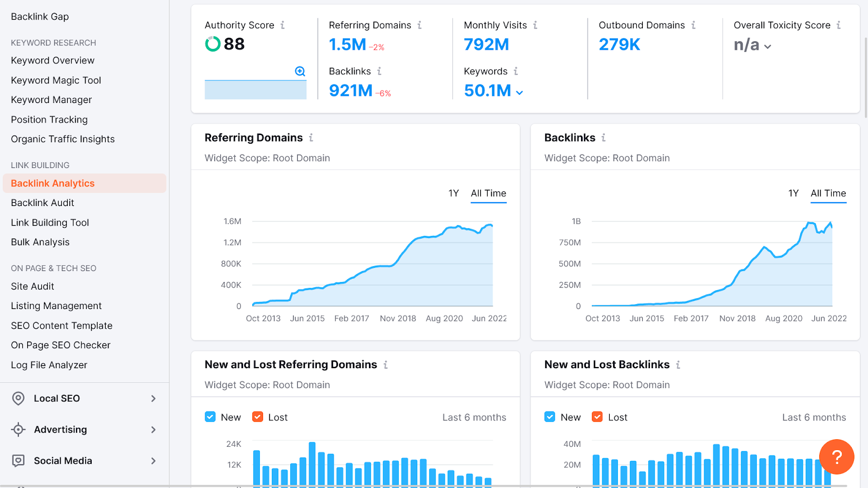Screen dimensions: 868x488
Task: Click the Keywords metric info icon
Action: (516, 71)
